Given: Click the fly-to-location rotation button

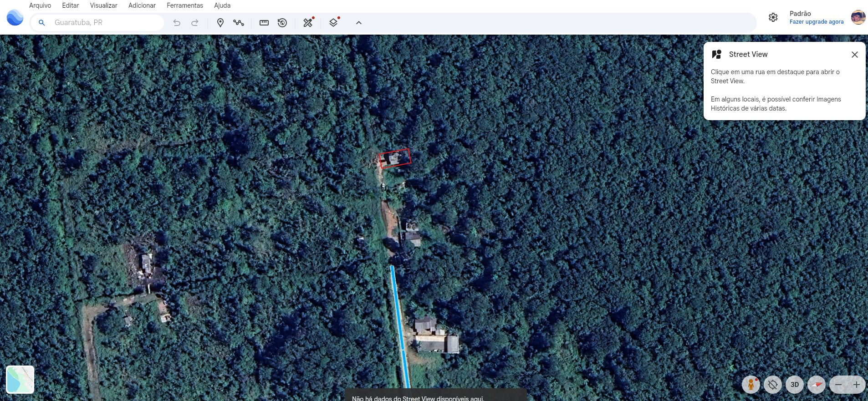Looking at the screenshot, I should (x=773, y=385).
